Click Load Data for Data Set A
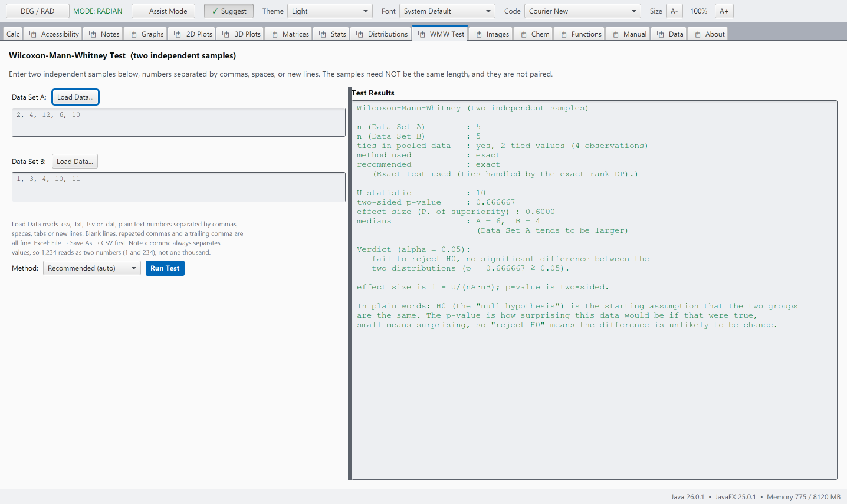 [75, 97]
